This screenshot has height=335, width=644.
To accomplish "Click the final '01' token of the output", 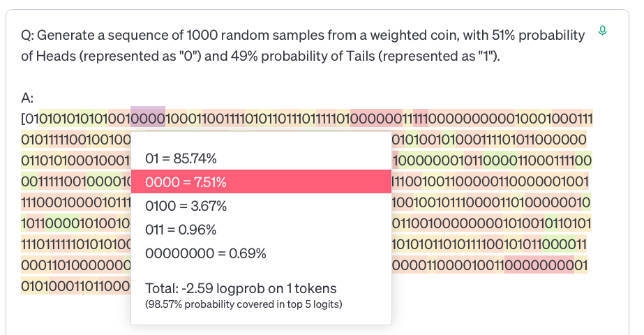I will coord(581,265).
